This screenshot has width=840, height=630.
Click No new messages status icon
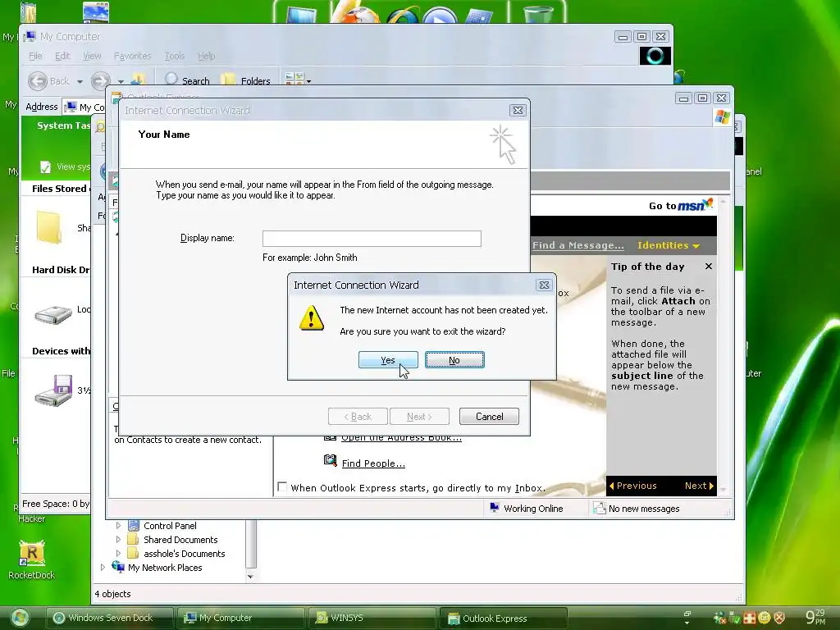click(x=599, y=508)
